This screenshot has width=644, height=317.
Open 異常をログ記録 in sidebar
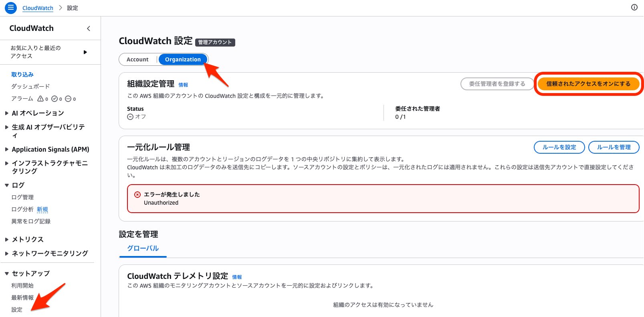click(x=31, y=221)
